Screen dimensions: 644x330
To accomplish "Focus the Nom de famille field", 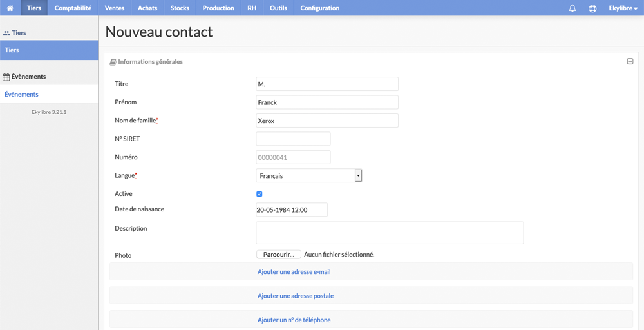I will [327, 121].
